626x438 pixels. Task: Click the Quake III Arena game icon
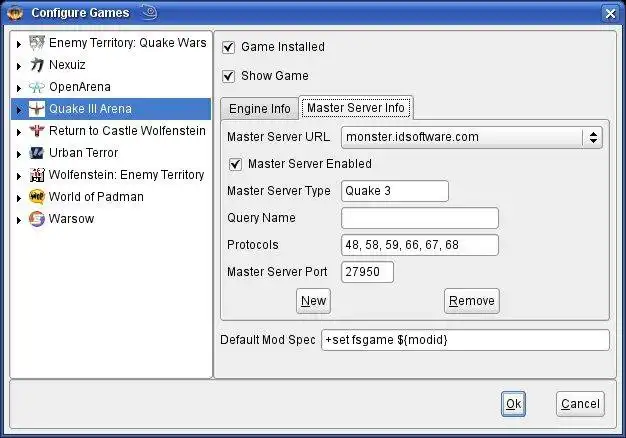(37, 109)
